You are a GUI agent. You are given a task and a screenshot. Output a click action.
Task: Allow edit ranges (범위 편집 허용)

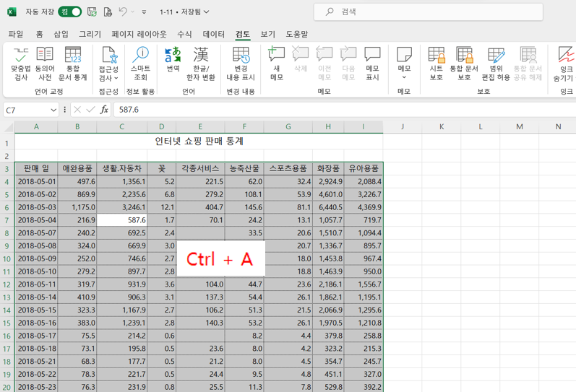pos(496,64)
